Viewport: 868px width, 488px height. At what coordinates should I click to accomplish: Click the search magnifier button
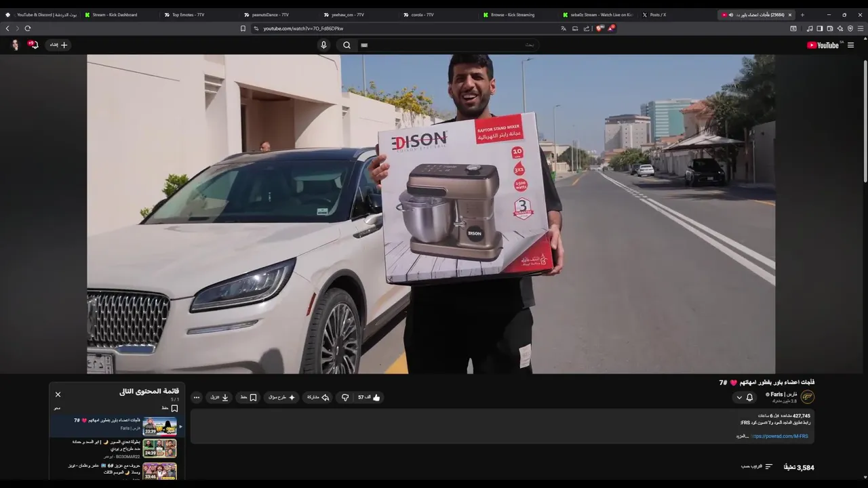[x=347, y=45]
